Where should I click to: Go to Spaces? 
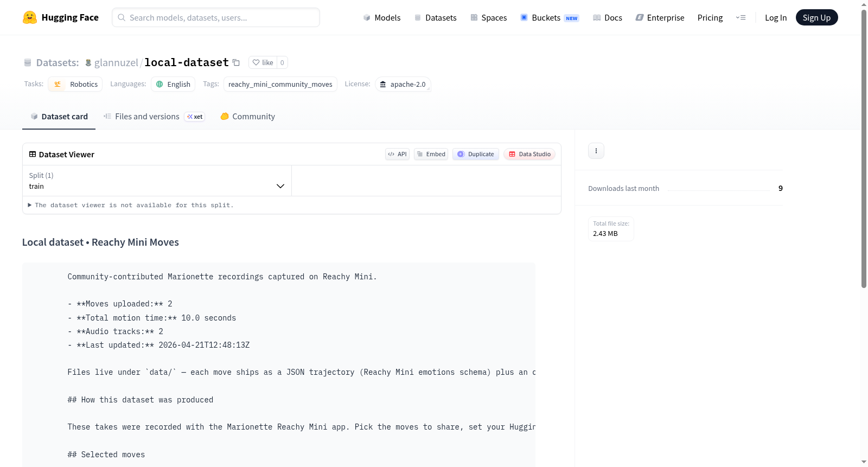coord(488,17)
